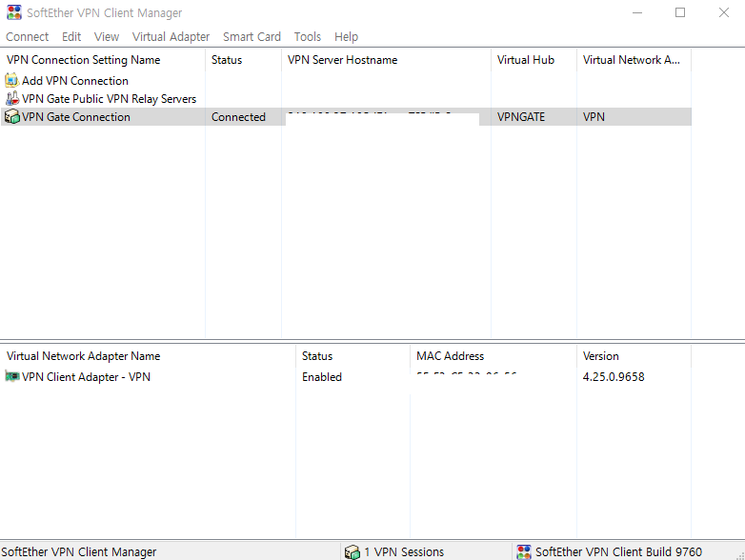745x560 pixels.
Task: Click SoftEther VPN Client Build 9760 text
Action: pyautogui.click(x=618, y=552)
